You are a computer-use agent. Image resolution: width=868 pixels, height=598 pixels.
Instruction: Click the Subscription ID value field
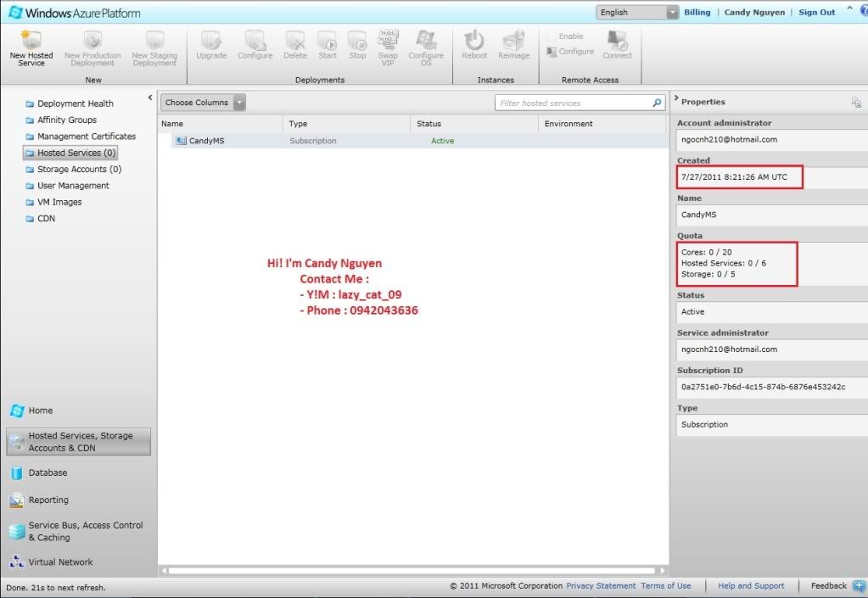771,387
